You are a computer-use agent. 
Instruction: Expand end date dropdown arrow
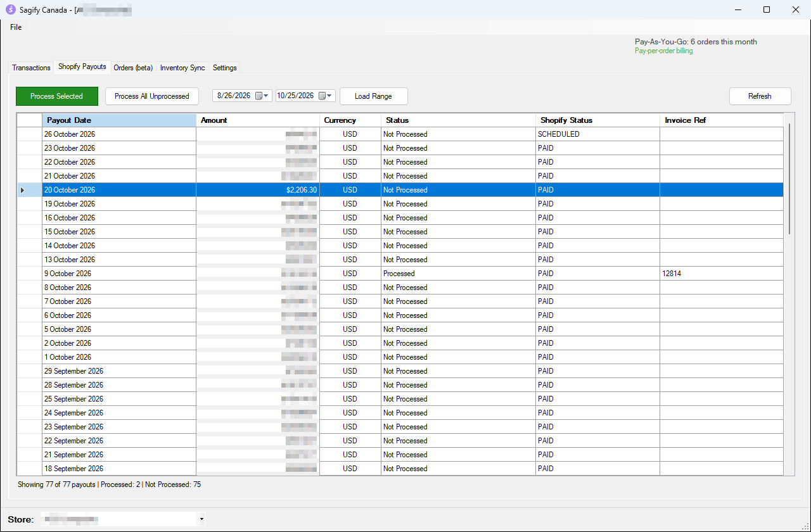point(330,96)
